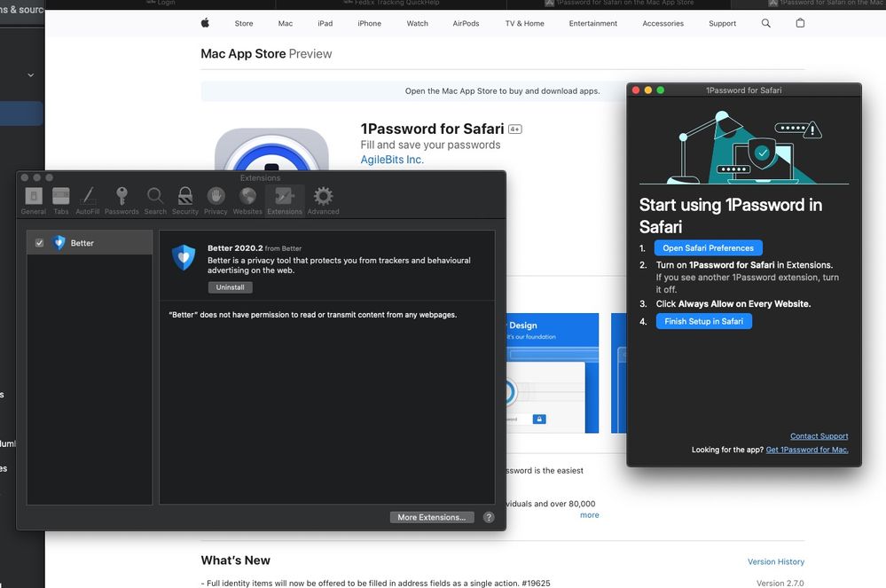The width and height of the screenshot is (886, 588).
Task: Open the General preferences pane
Action: tap(34, 200)
